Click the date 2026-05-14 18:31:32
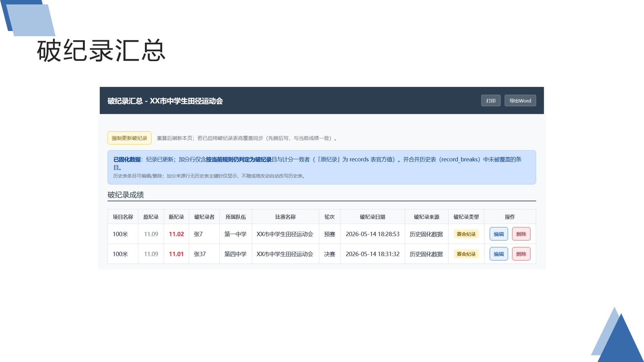 click(372, 254)
